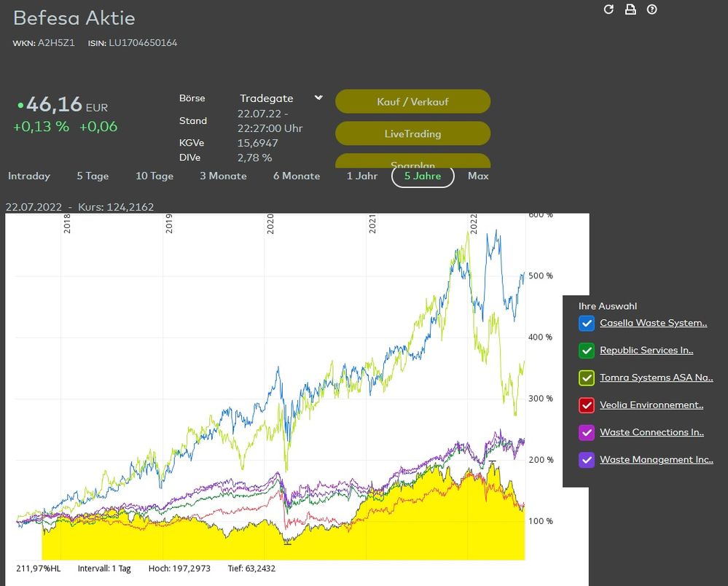Click the refresh icon at top right
Viewport: 728px width, 586px height.
click(608, 9)
